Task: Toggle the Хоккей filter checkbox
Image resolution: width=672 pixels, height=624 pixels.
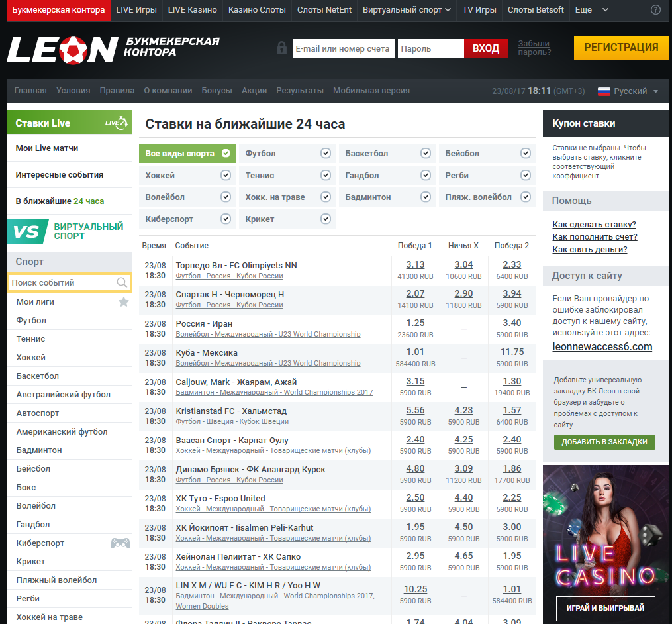Action: click(x=225, y=175)
